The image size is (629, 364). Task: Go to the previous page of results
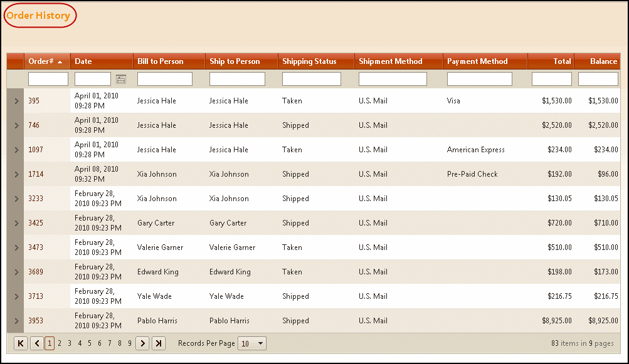click(37, 343)
